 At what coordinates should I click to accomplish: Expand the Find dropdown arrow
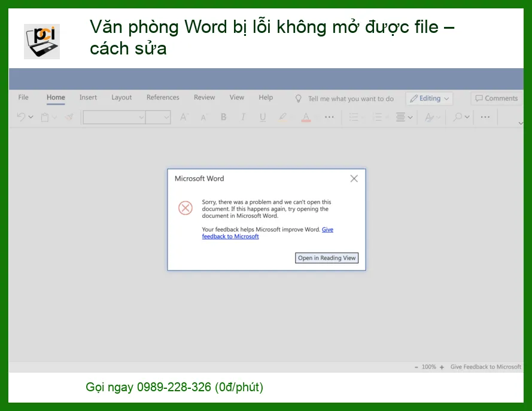(467, 117)
